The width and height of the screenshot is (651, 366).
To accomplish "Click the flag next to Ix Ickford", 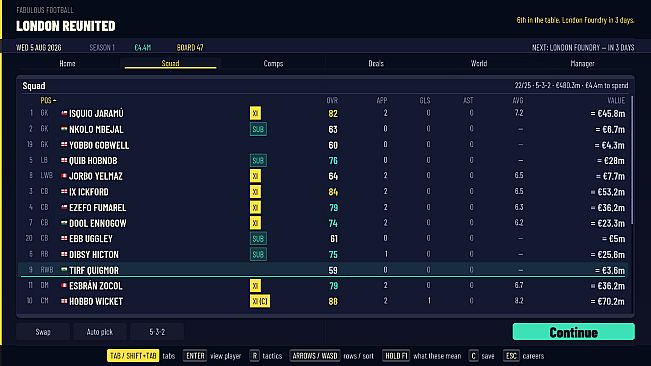I will (x=64, y=192).
